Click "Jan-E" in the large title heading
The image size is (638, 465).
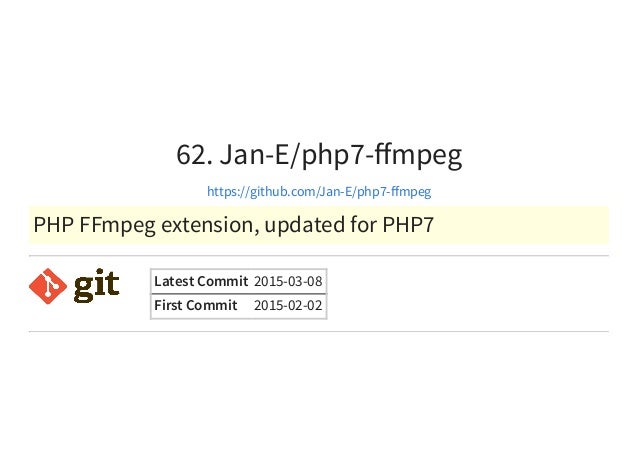click(255, 154)
